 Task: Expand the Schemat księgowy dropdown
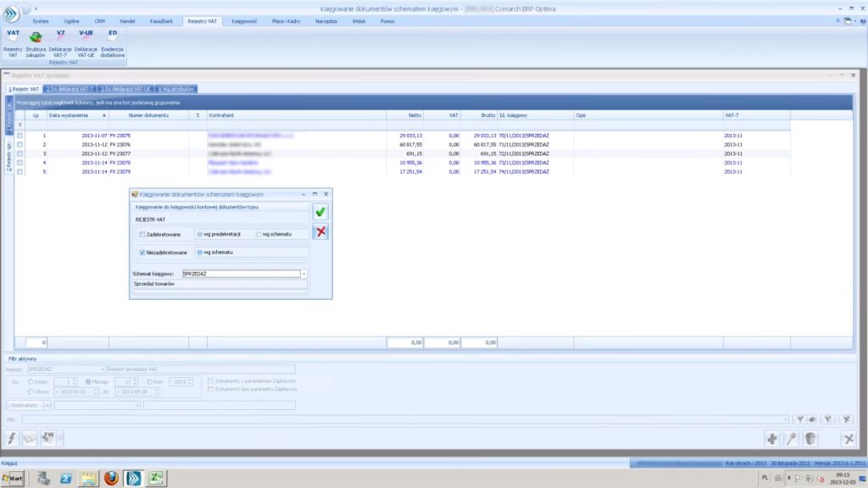304,274
